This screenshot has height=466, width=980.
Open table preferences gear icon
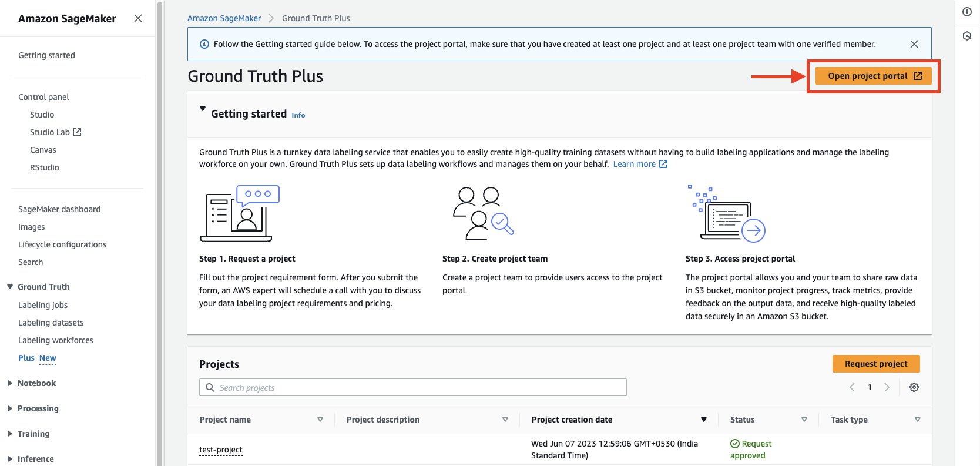coord(914,387)
